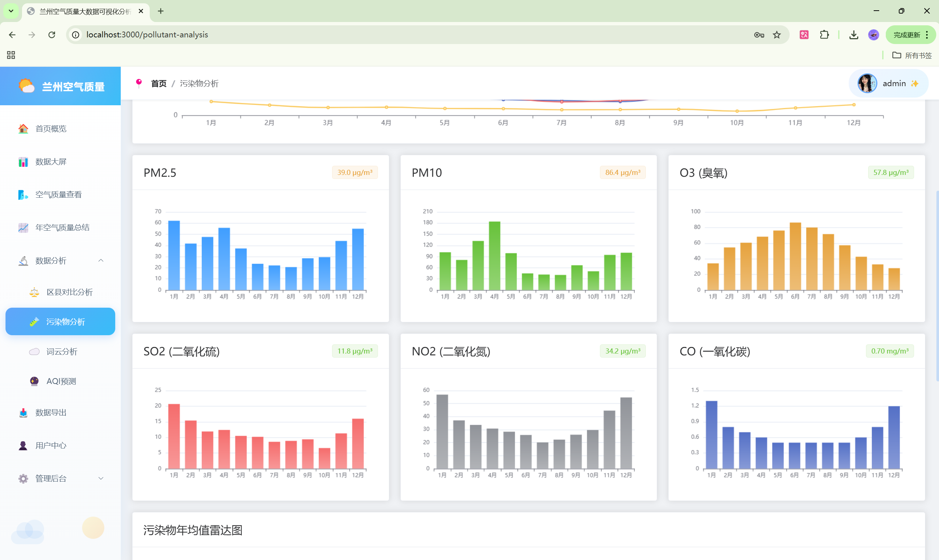Open the tab search dropdown arrow

point(11,11)
